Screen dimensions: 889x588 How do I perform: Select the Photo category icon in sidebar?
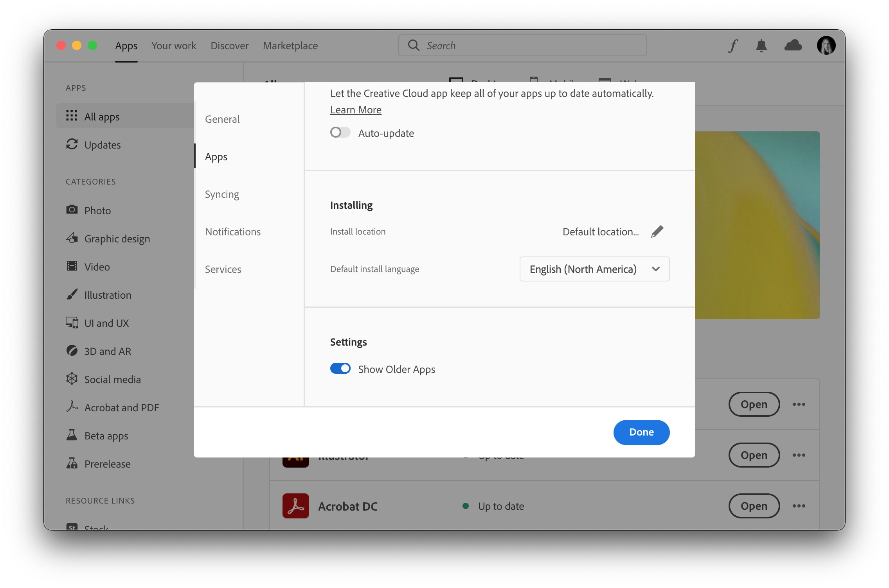[x=72, y=210]
